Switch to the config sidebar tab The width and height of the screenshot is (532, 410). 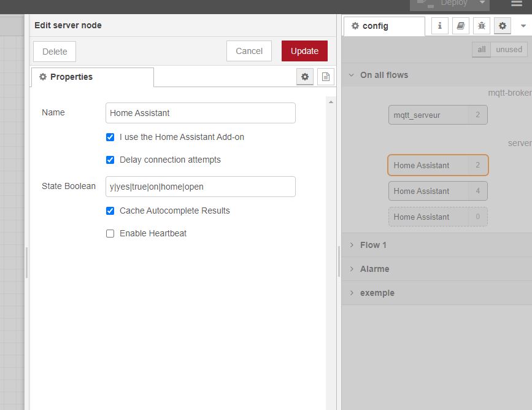click(384, 26)
